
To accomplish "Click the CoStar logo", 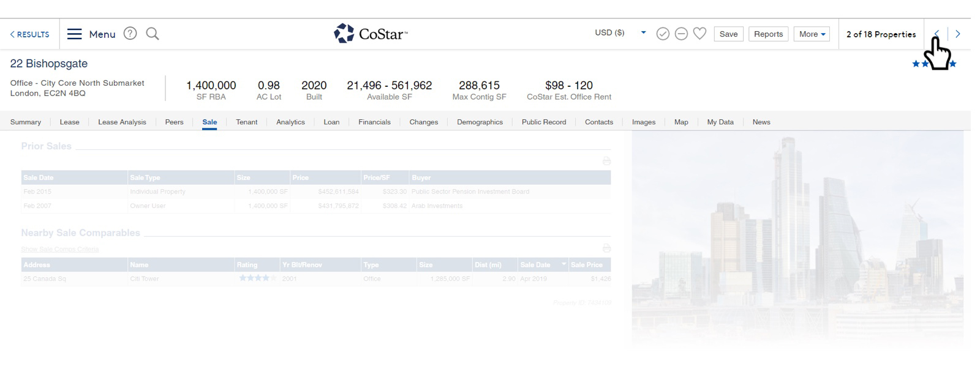I will [x=371, y=34].
